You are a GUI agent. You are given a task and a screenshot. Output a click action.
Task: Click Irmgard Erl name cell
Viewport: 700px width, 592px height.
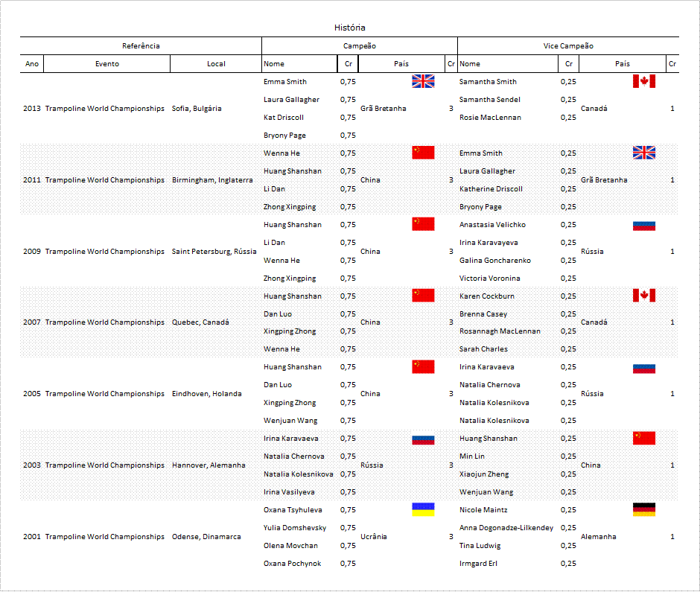tap(478, 564)
